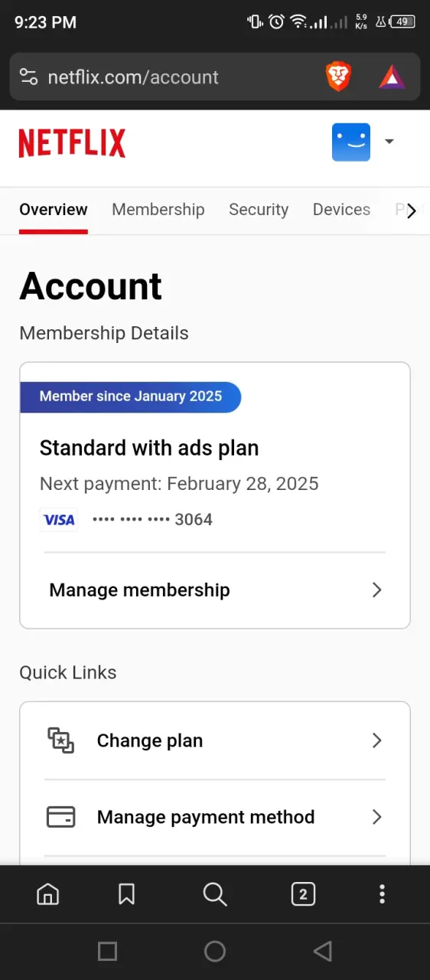Tap chevron beside Manage membership

(376, 590)
